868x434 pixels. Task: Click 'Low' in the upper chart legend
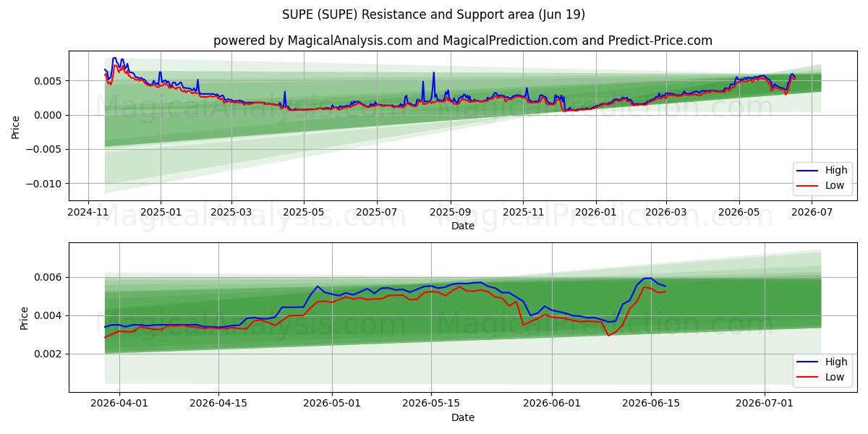pos(835,186)
